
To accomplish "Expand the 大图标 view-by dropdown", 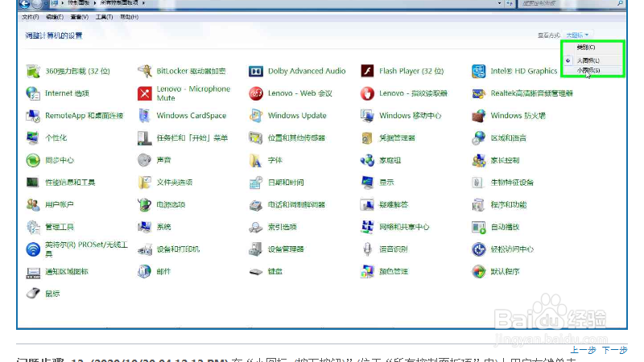I will 577,35.
